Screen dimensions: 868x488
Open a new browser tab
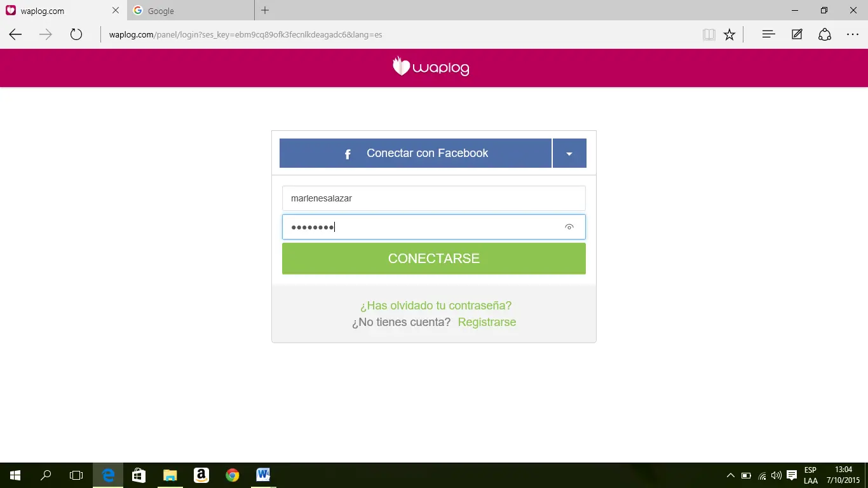tap(265, 10)
